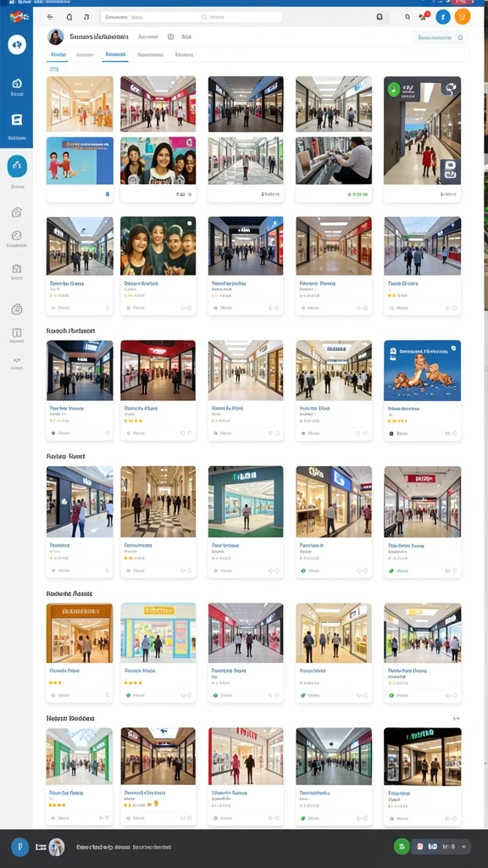Click the pill button right of the page title
The height and width of the screenshot is (868, 488).
pos(441,37)
